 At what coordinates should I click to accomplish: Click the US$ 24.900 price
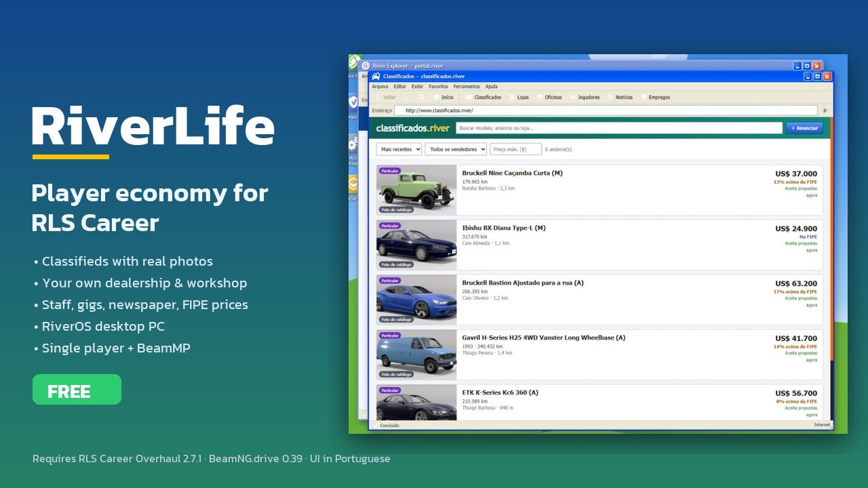click(x=796, y=229)
